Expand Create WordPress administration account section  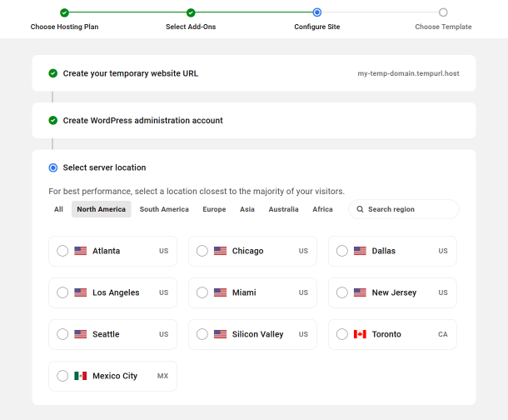coord(142,120)
